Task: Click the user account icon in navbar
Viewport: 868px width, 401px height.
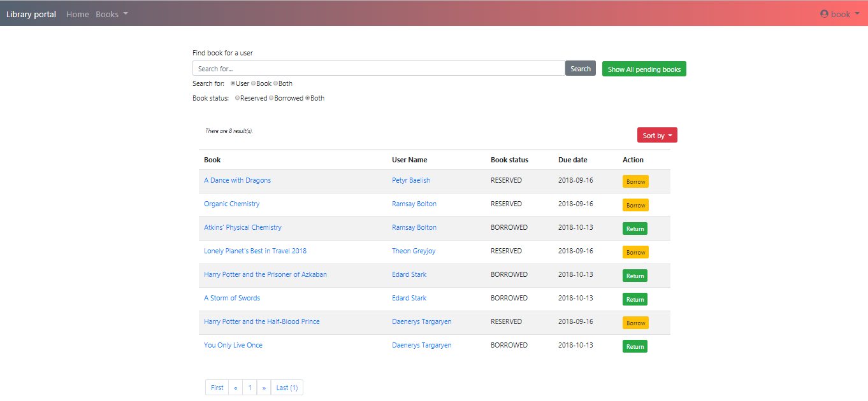Action: tap(824, 14)
